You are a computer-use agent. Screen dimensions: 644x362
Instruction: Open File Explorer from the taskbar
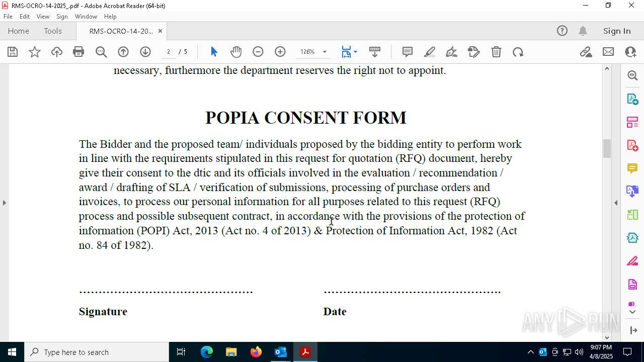click(x=231, y=352)
